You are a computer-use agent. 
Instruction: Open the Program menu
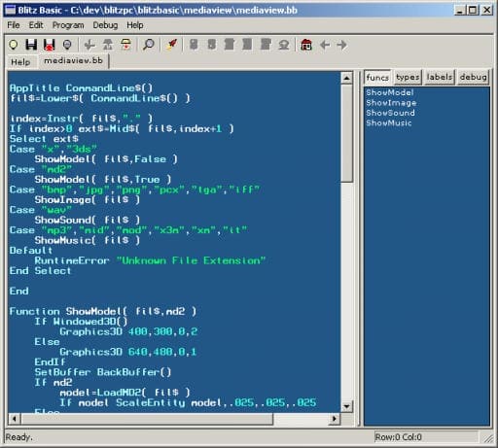pyautogui.click(x=68, y=25)
